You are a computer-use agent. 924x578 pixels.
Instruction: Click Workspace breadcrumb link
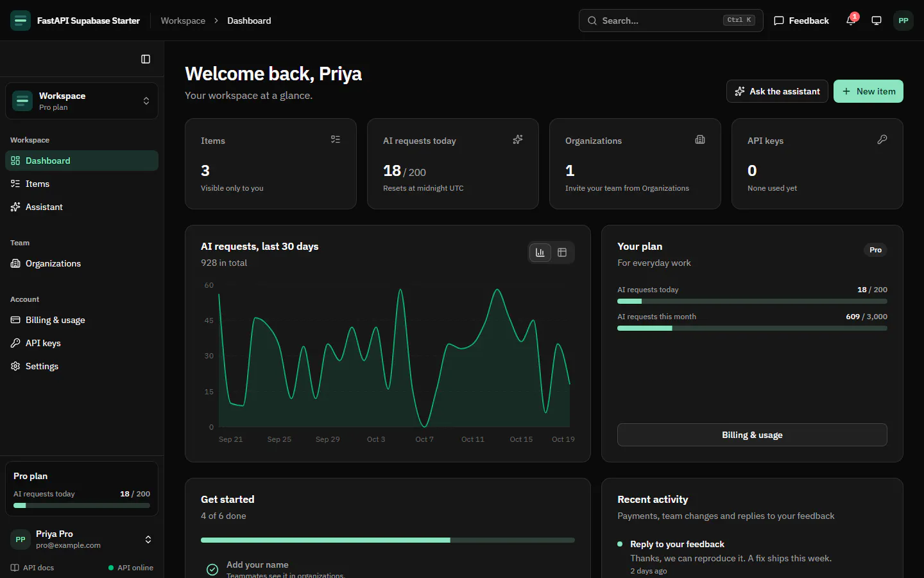click(183, 21)
